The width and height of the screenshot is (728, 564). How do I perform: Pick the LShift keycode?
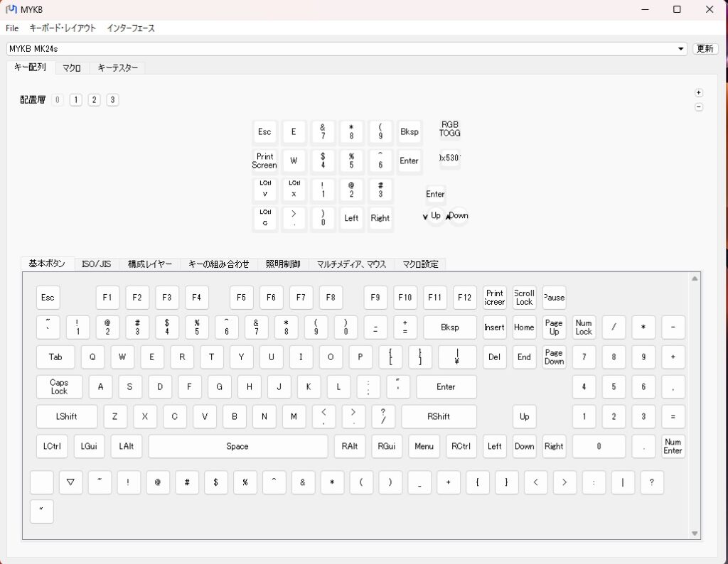coord(66,416)
